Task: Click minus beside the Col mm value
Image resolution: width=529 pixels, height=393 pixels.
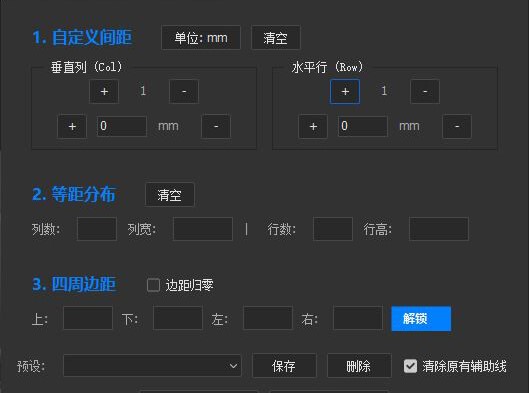Action: pyautogui.click(x=216, y=127)
